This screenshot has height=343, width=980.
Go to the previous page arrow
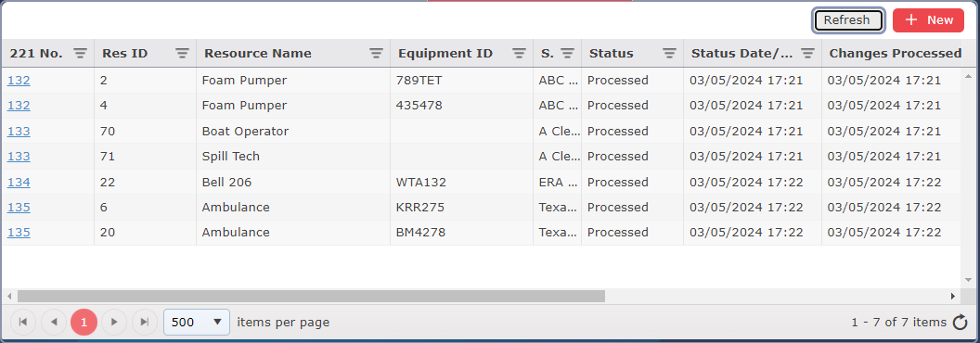coord(54,323)
